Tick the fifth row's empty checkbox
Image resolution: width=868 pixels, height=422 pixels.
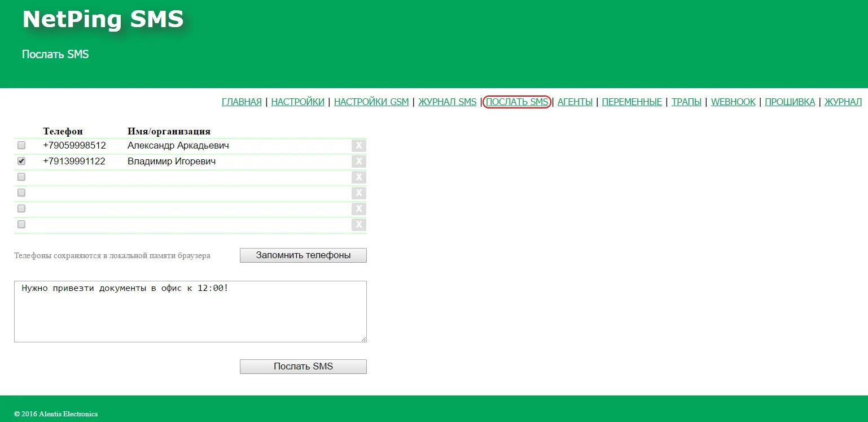pyautogui.click(x=21, y=208)
